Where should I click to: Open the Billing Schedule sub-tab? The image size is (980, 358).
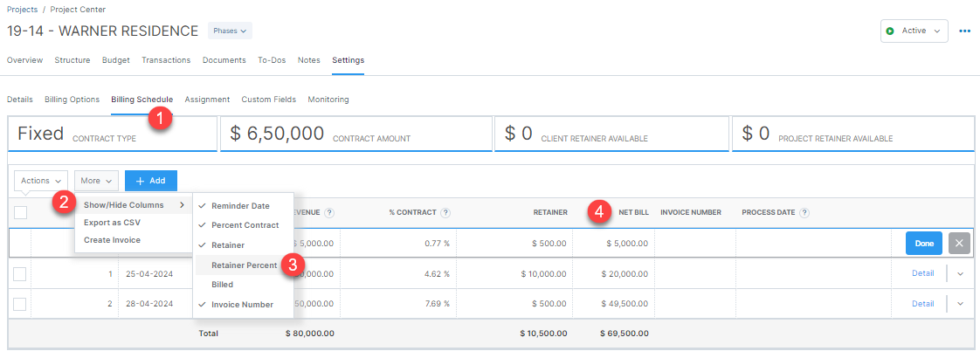(x=141, y=100)
